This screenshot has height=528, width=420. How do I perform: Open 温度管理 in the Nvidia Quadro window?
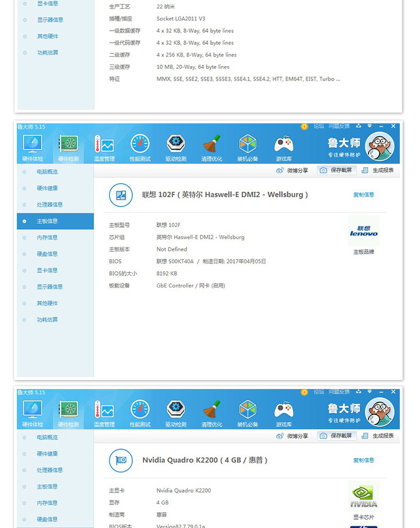(104, 414)
